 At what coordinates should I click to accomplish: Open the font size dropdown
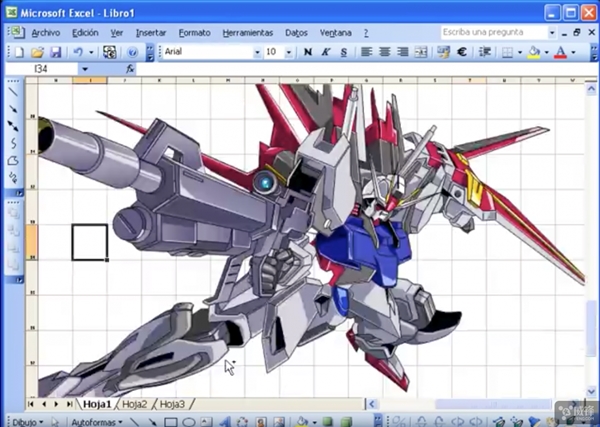click(x=290, y=51)
